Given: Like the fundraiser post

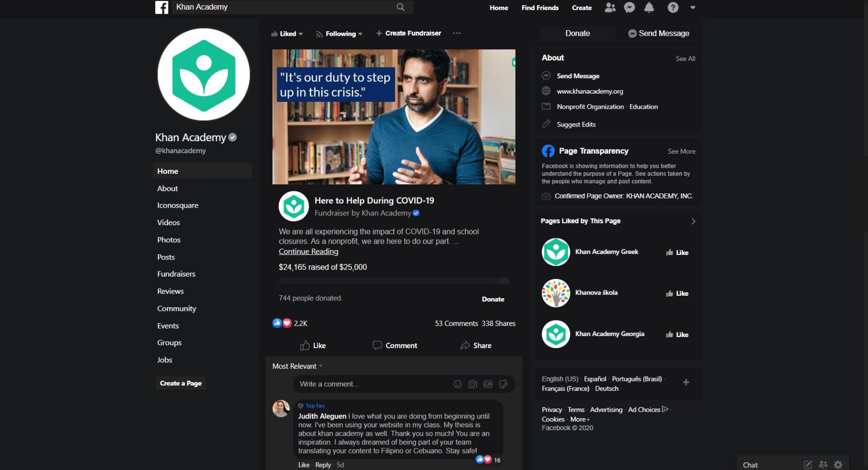Looking at the screenshot, I should click(x=313, y=346).
